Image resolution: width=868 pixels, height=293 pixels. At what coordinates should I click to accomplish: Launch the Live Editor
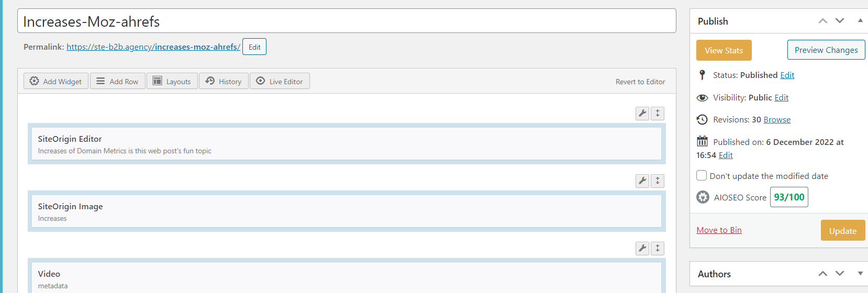(280, 81)
